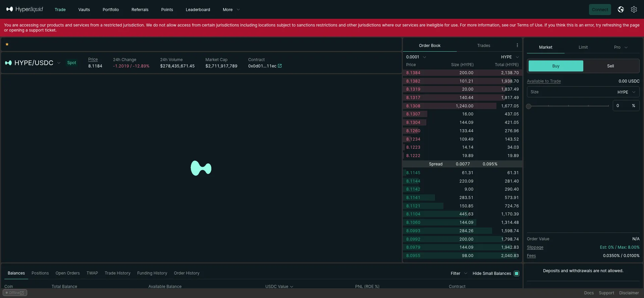Switch to the Funding History tab
The image size is (644, 298).
tap(152, 273)
